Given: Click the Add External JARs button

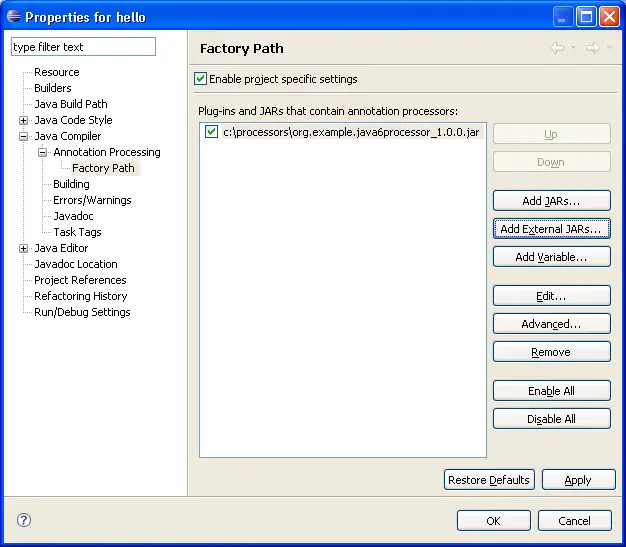Looking at the screenshot, I should click(x=551, y=229).
